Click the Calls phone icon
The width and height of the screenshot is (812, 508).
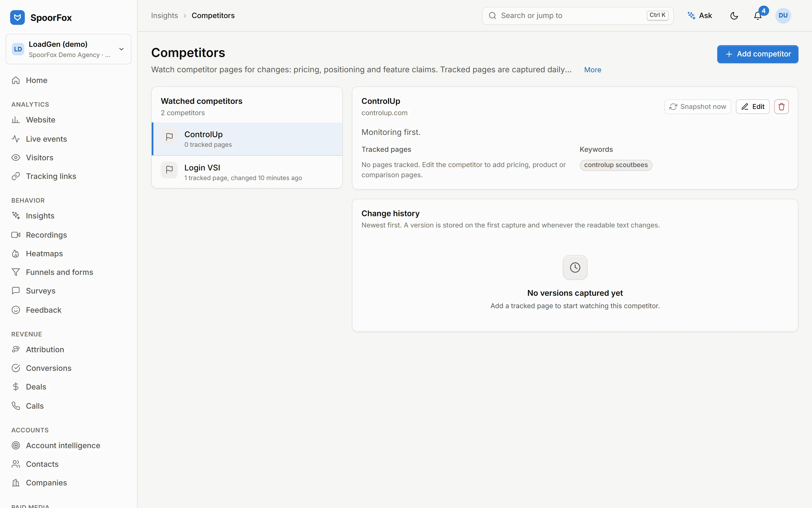tap(16, 406)
